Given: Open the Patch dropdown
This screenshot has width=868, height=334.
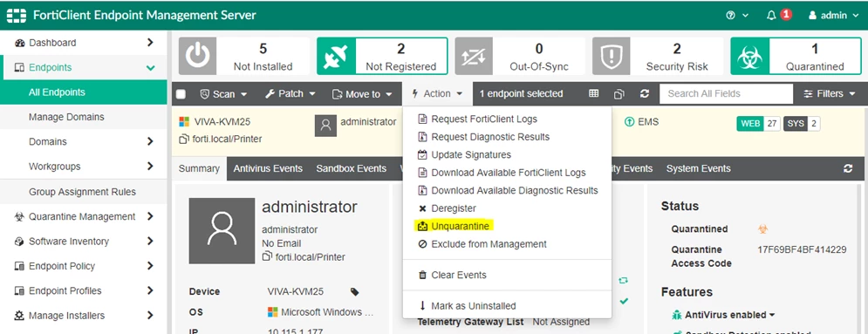Looking at the screenshot, I should 290,94.
